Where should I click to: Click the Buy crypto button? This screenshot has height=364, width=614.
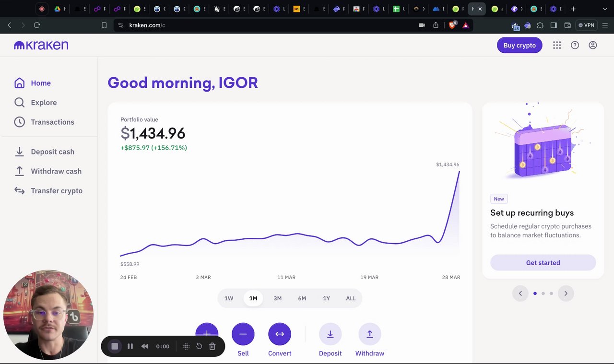coord(520,45)
